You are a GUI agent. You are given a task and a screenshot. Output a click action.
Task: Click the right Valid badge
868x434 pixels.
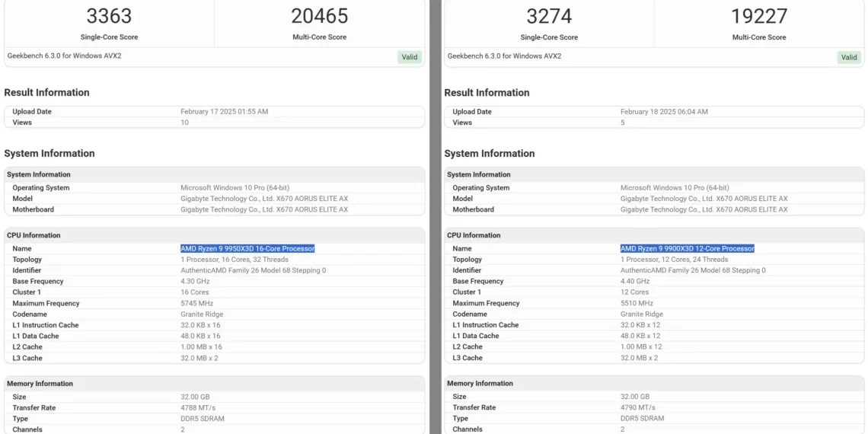[849, 57]
